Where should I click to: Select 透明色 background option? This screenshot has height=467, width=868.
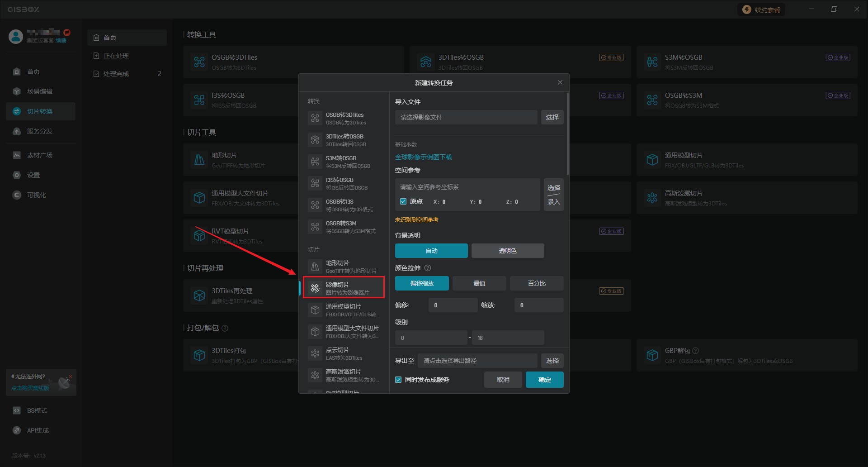pos(507,251)
